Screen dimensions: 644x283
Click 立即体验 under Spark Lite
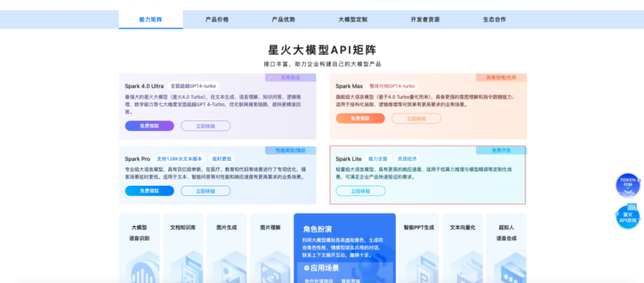coord(360,191)
